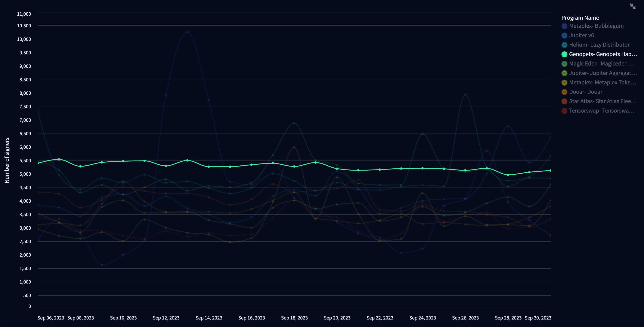Screen dimensions: 644x327
Task: Click Dooar- Dooar orange legend circle
Action: pyautogui.click(x=564, y=92)
